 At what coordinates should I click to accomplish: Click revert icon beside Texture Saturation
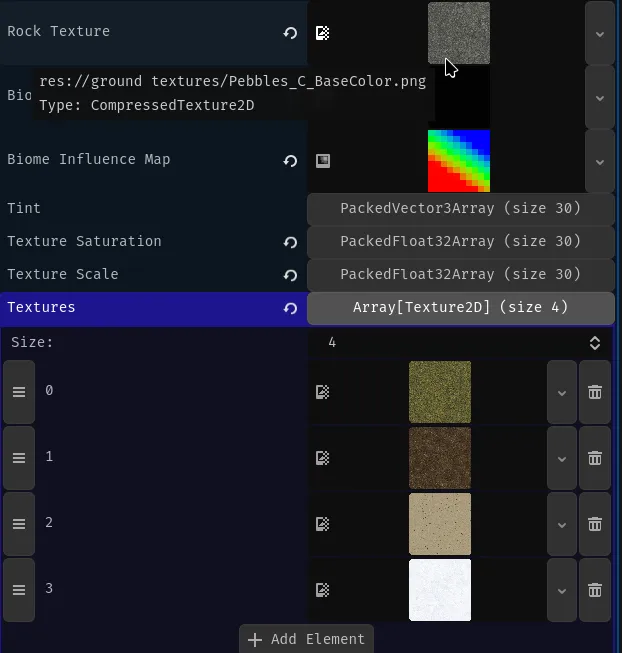[x=290, y=243]
